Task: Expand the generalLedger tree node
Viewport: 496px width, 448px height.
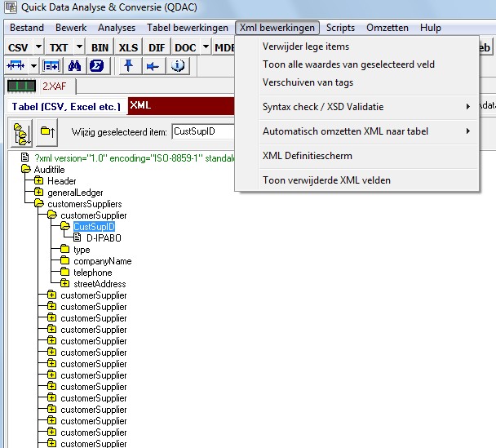Action: point(38,193)
